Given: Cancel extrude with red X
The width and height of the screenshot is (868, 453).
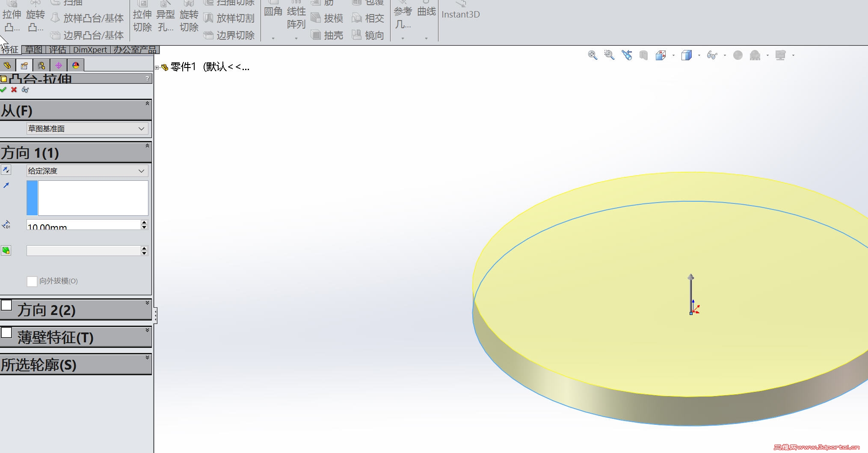Looking at the screenshot, I should click(x=14, y=90).
